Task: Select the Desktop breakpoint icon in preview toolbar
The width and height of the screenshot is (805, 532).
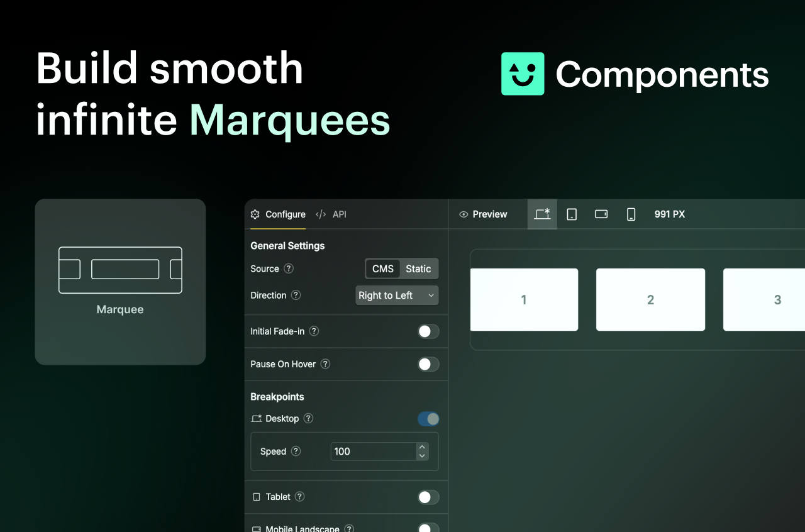Action: coord(542,214)
